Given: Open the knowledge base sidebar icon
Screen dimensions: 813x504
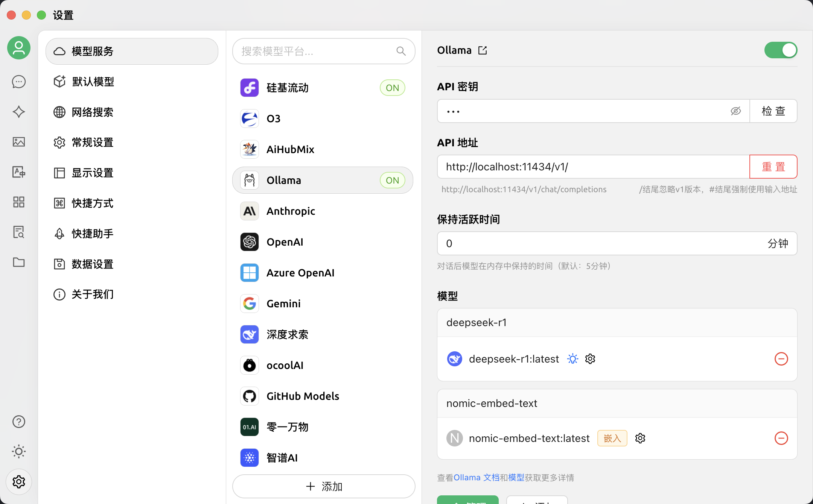Looking at the screenshot, I should 19,232.
